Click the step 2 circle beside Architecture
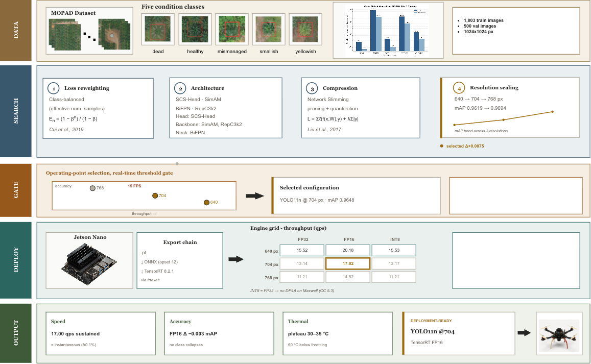Viewport: 591px width, 364px height. 180,88
